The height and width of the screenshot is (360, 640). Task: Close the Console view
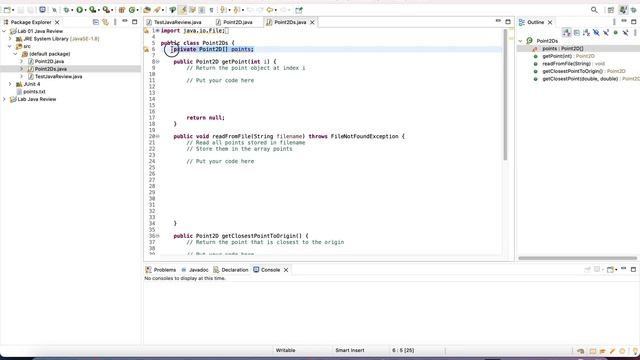point(286,270)
